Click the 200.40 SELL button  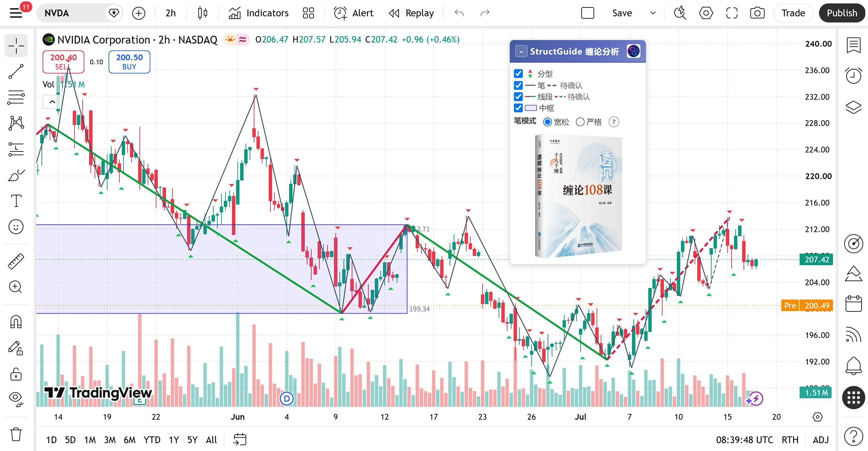click(63, 62)
